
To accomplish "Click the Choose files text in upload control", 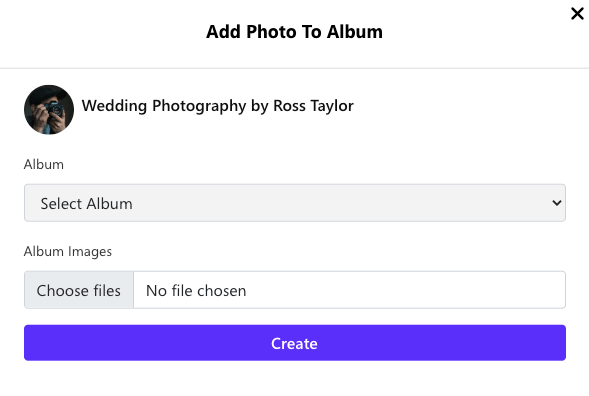I will point(79,290).
